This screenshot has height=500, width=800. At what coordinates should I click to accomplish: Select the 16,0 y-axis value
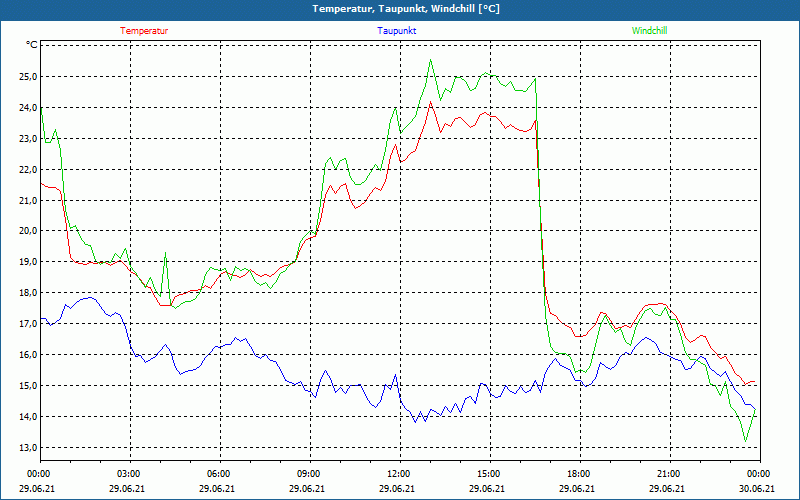(28, 355)
